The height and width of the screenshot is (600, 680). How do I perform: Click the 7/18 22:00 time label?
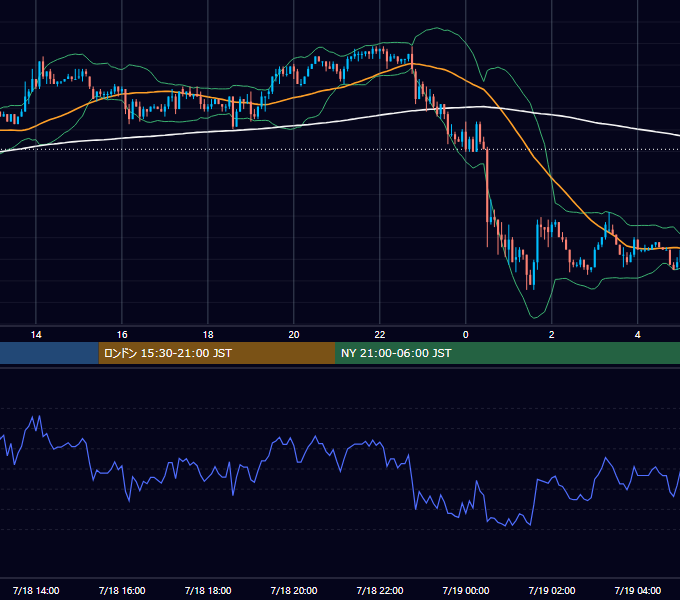click(x=379, y=590)
